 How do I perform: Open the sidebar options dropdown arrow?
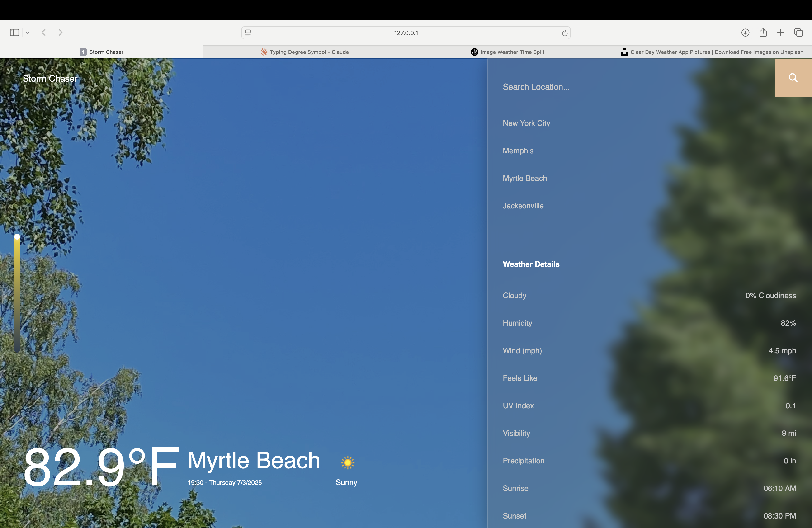(28, 33)
